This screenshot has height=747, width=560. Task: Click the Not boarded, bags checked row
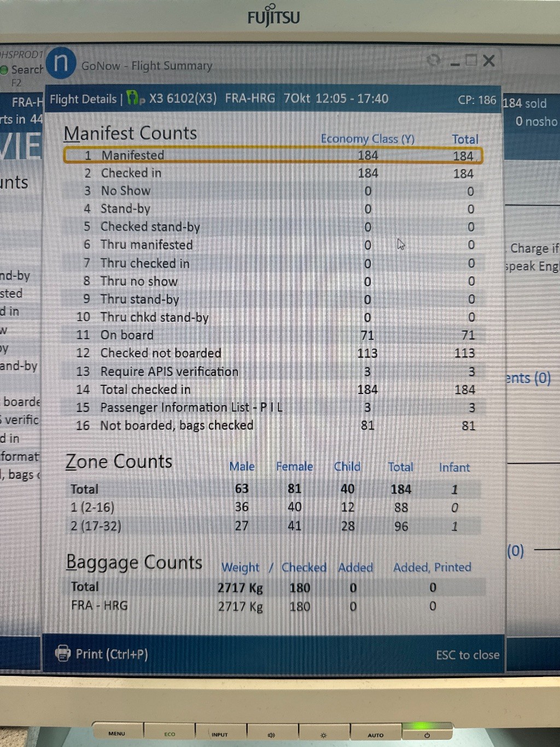point(272,425)
